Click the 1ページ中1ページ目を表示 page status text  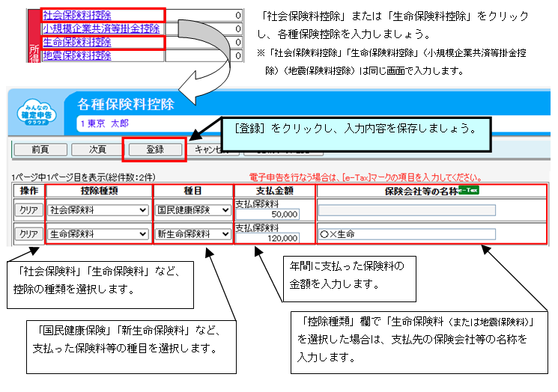tap(83, 177)
